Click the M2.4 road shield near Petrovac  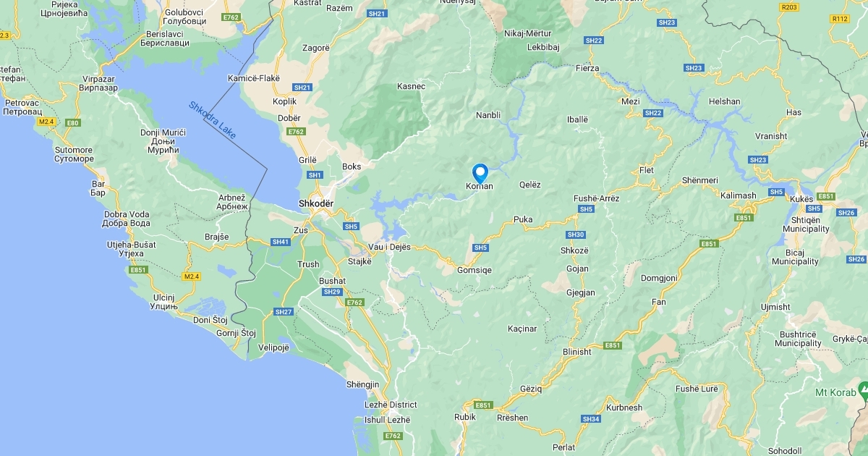coord(47,122)
